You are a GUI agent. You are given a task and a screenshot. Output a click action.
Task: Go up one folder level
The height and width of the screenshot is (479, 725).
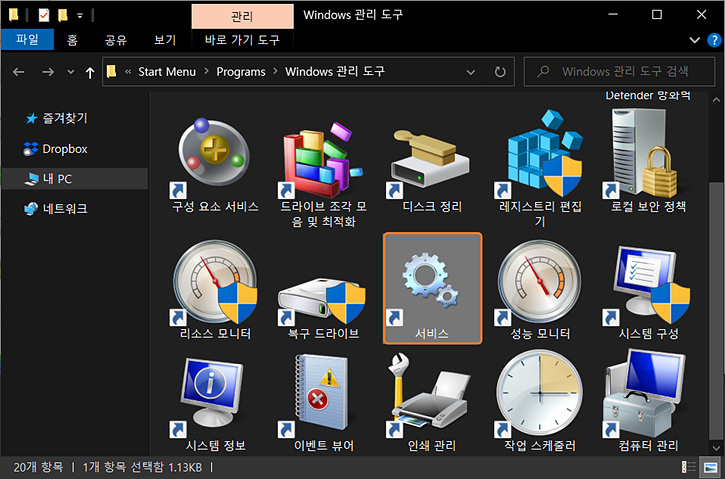tap(90, 73)
